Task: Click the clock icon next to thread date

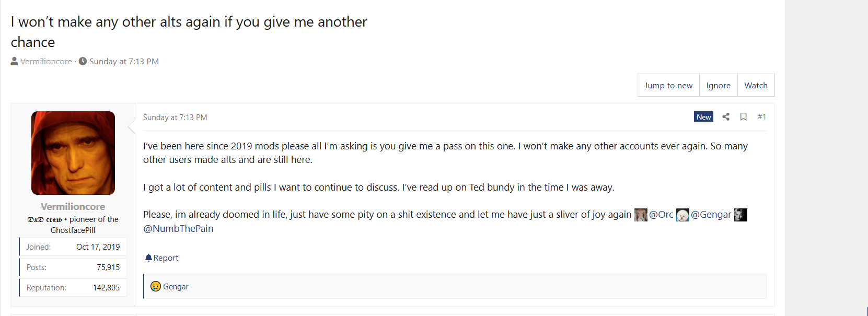Action: click(x=83, y=61)
